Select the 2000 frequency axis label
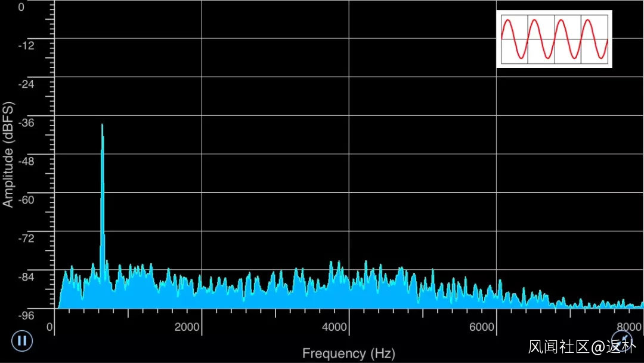Screen dimensions: 644x363 click(187, 327)
